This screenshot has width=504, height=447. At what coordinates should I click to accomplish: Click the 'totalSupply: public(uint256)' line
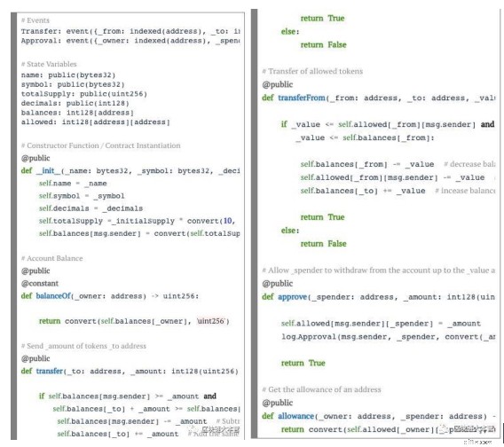tap(84, 94)
